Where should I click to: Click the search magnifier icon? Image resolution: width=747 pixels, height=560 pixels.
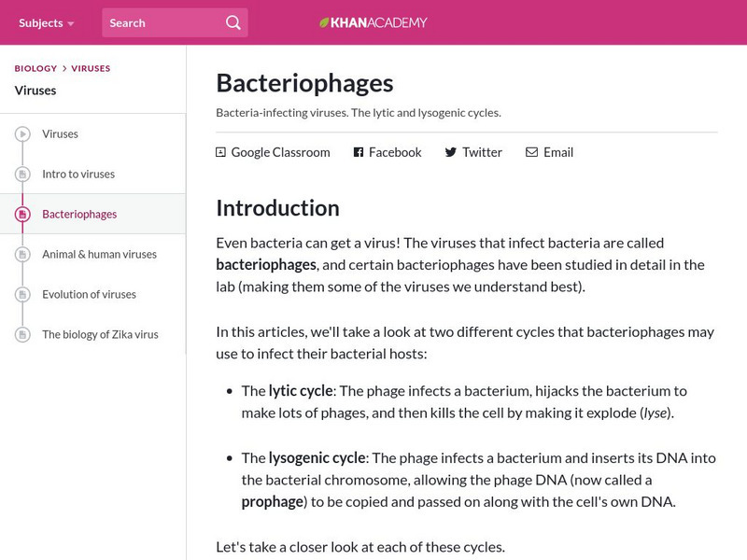pyautogui.click(x=233, y=22)
